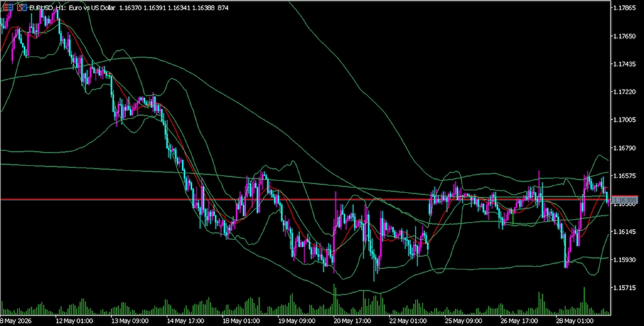Click the 14 May 17:00 time label
The height and width of the screenshot is (326, 644).
tap(185, 321)
